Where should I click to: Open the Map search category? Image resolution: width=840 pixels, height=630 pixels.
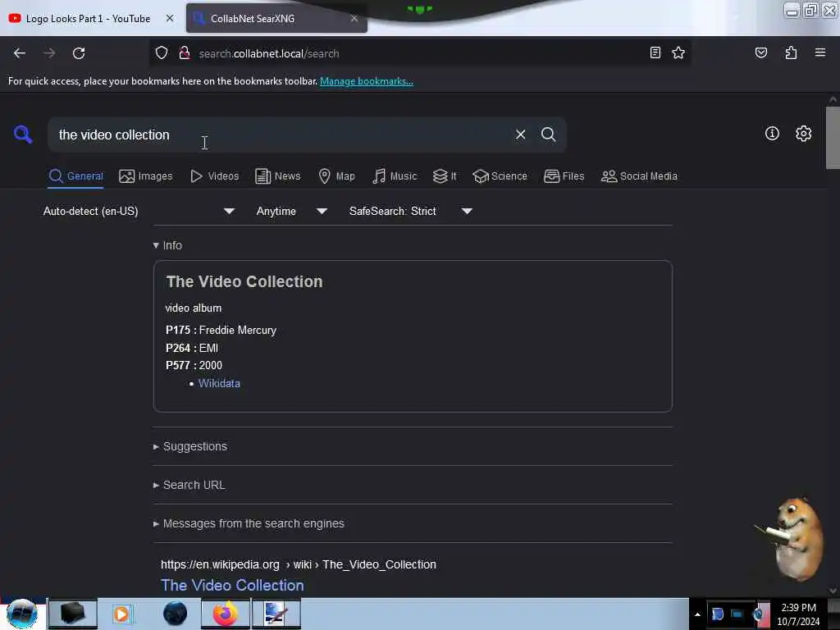coord(336,176)
